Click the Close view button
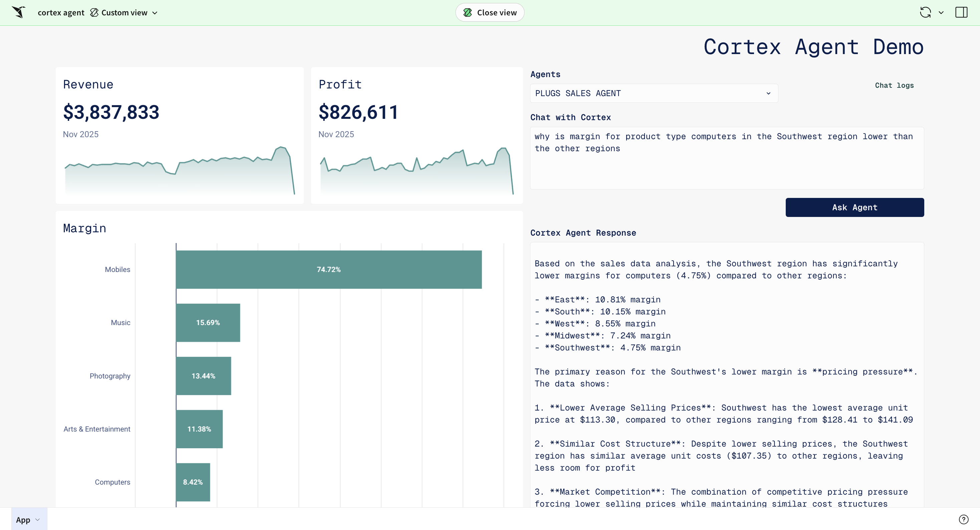The height and width of the screenshot is (530, 980). (x=490, y=13)
